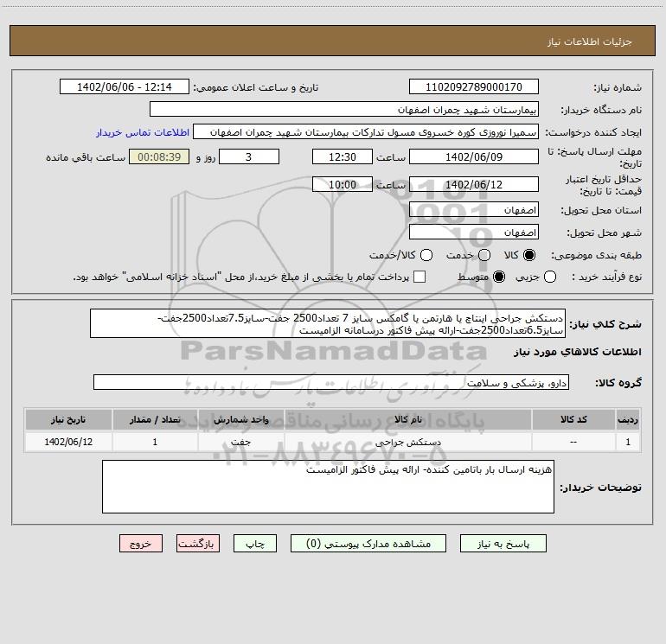Image resolution: width=666 pixels, height=644 pixels.
Task: Open the اطلاعات تماس خریدار link
Action: point(143,132)
